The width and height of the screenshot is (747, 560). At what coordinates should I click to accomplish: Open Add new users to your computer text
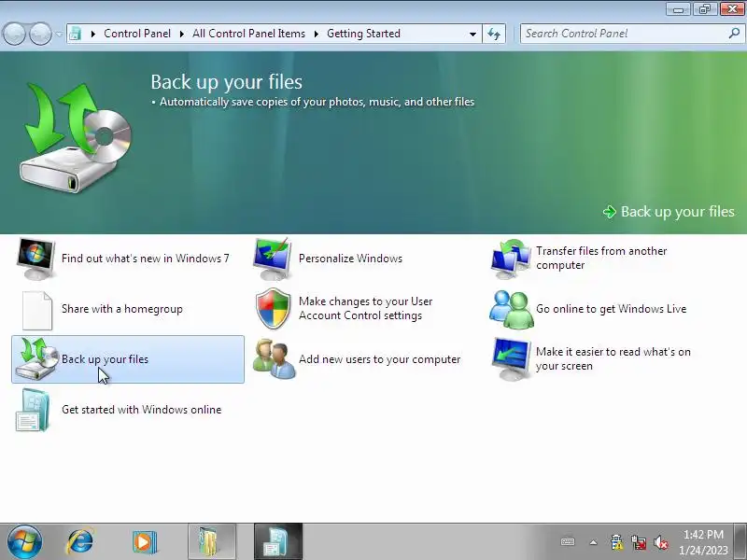380,359
